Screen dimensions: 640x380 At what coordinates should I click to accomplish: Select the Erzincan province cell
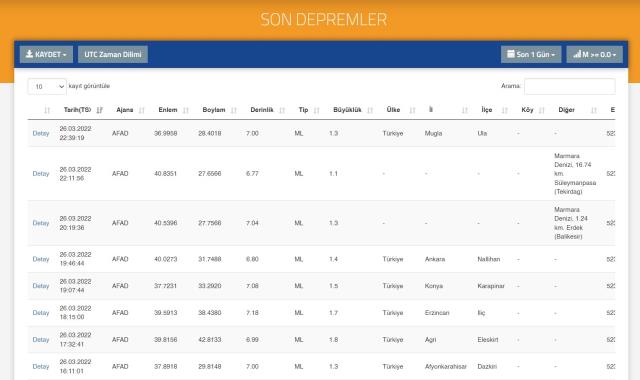pyautogui.click(x=437, y=313)
